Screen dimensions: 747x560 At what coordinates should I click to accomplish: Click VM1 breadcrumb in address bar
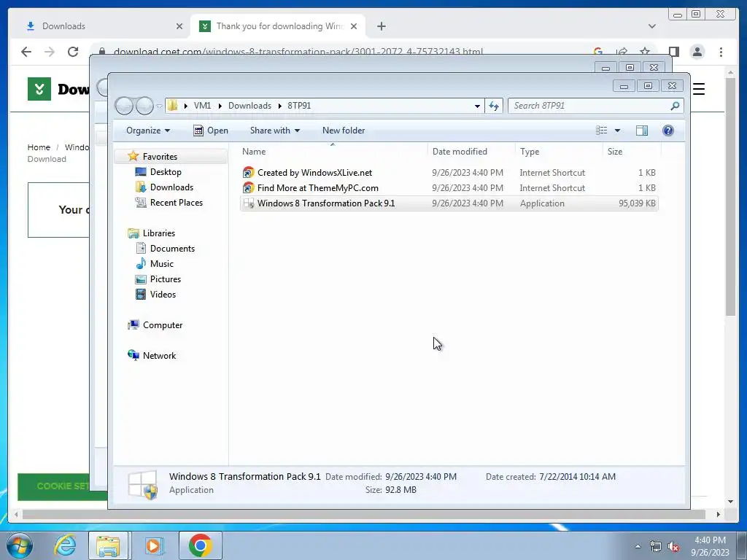coord(202,106)
